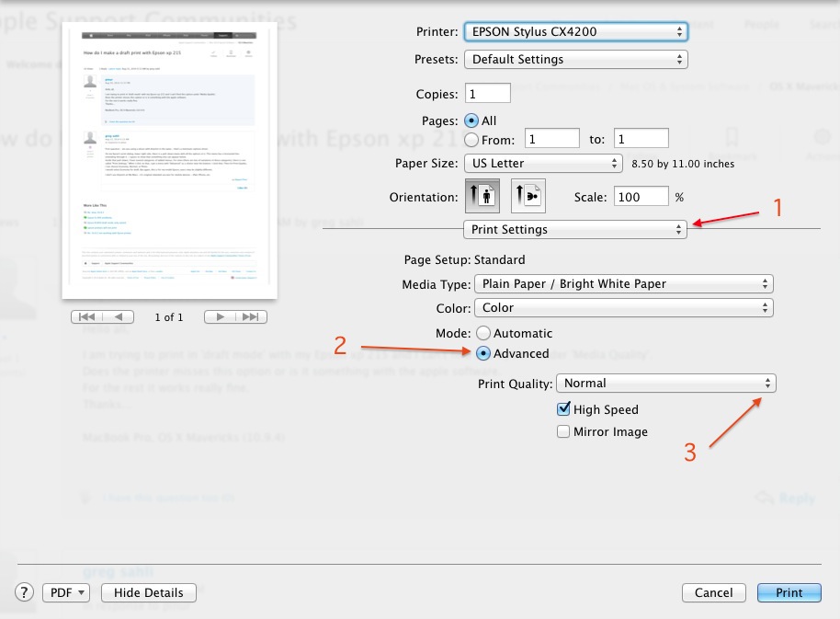Choose Advanced mode
840x619 pixels.
coord(483,354)
